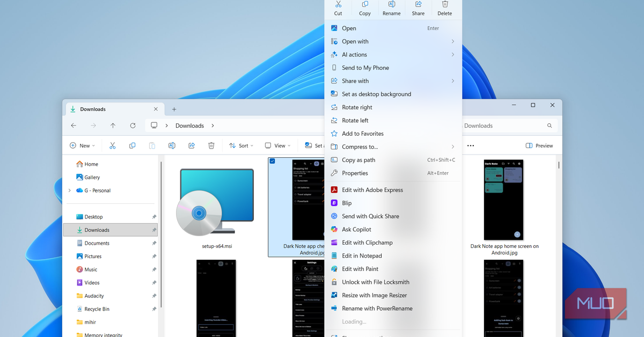The width and height of the screenshot is (644, 337).
Task: Select Documents in navigation pane
Action: (112, 243)
